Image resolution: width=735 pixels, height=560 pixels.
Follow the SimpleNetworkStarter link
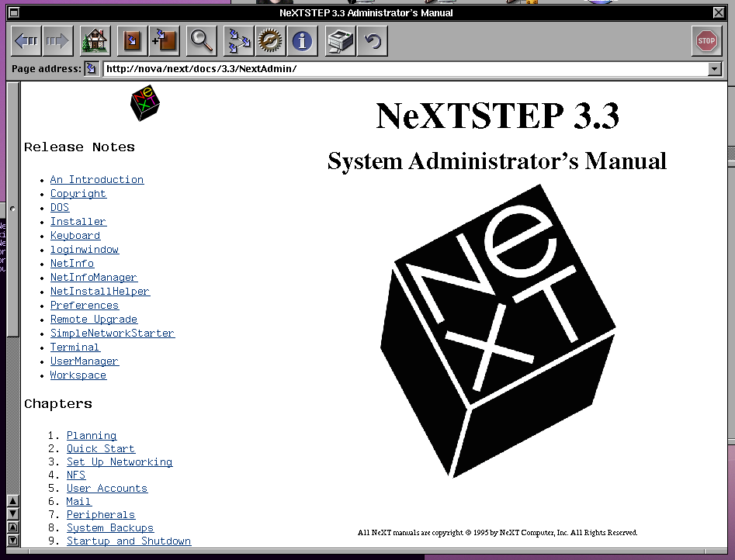click(x=112, y=334)
